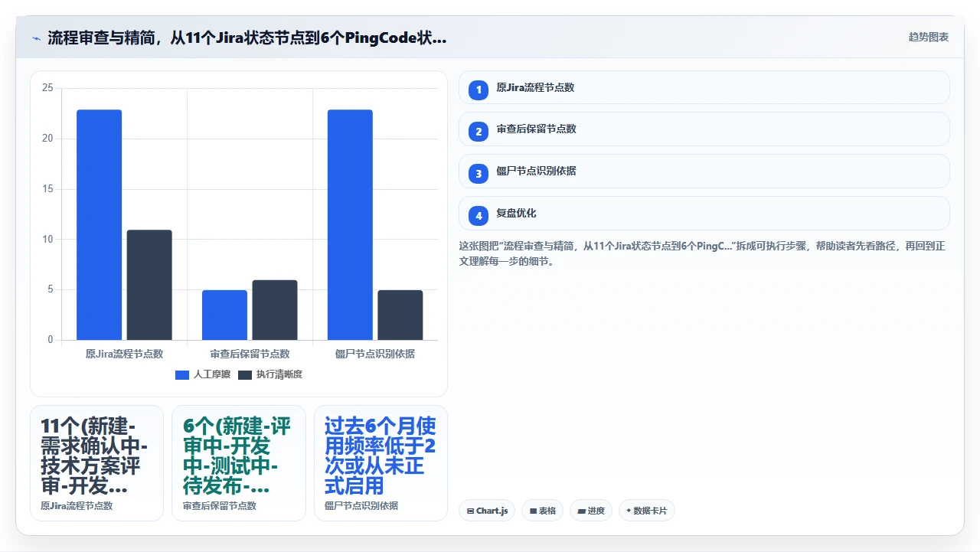Click the y-axis value 25
The height and width of the screenshot is (552, 980).
pos(47,88)
